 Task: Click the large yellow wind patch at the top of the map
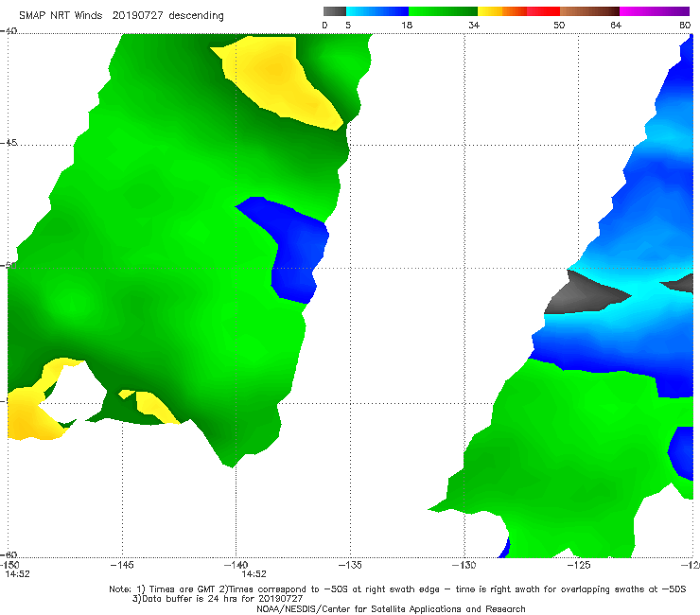(x=279, y=79)
